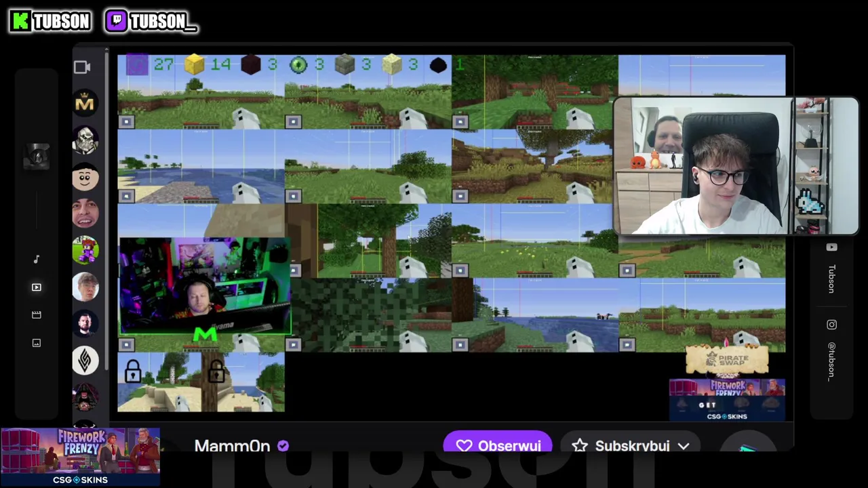This screenshot has width=868, height=488.
Task: Click the MammOn green-lit webcam overlay
Action: click(205, 285)
